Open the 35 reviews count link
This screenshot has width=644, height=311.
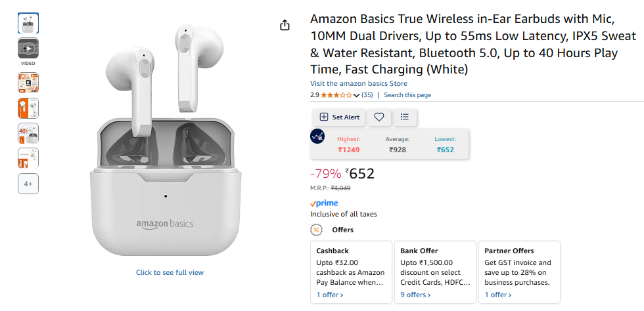(367, 95)
